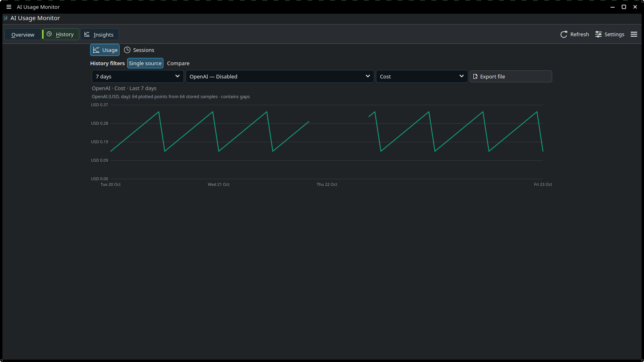Open the application hamburger menu at right
The width and height of the screenshot is (644, 362).
pyautogui.click(x=634, y=35)
